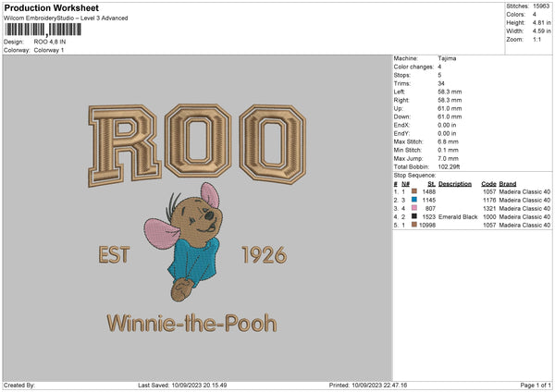555x392 pixels.
Task: Select the Emerald Black description entry
Action: pos(457,215)
